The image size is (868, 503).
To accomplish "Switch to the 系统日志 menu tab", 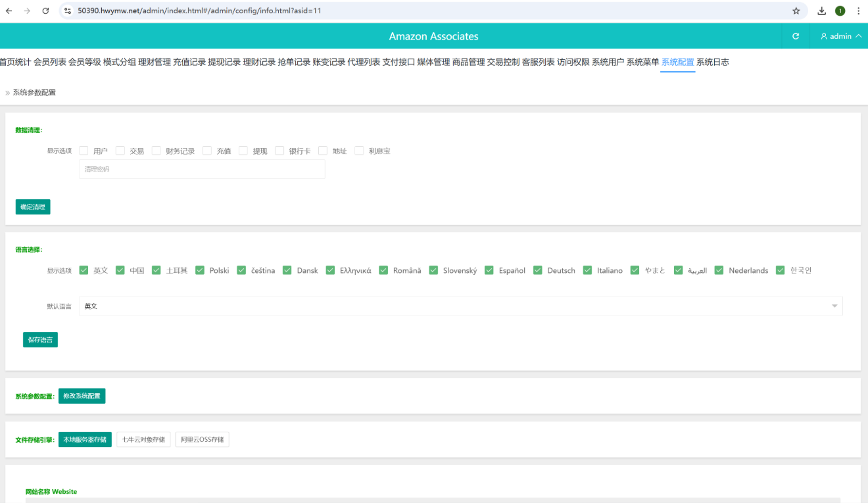I will pos(713,62).
